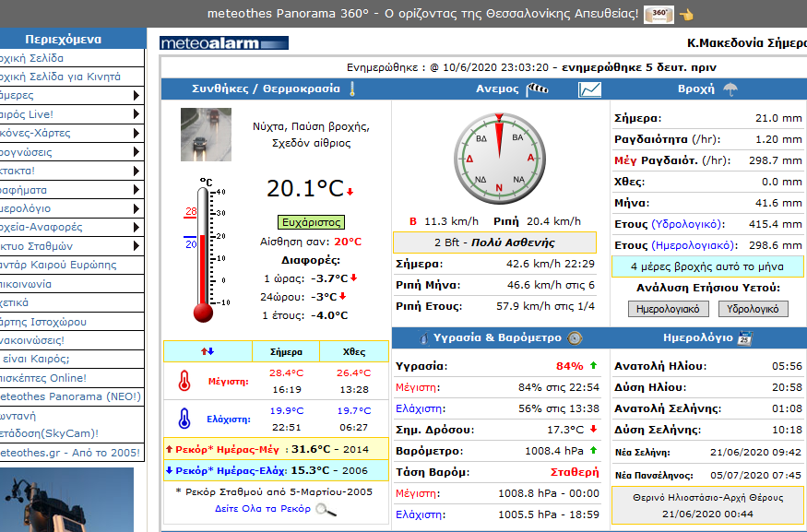Screen dimensions: 807x532
Task: Expand the Καιρός Live! submenu arrow
Action: 136,114
